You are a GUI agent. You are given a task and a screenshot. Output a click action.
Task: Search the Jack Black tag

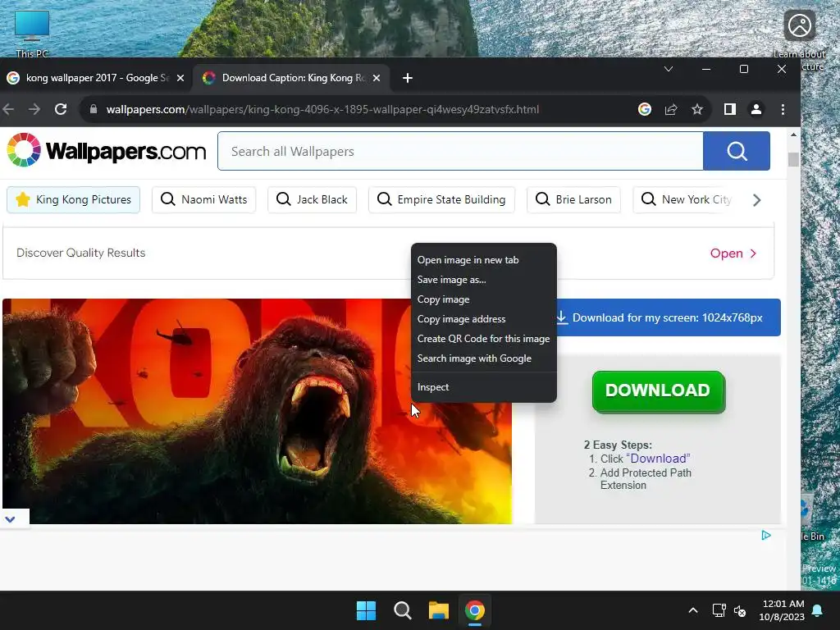click(312, 200)
